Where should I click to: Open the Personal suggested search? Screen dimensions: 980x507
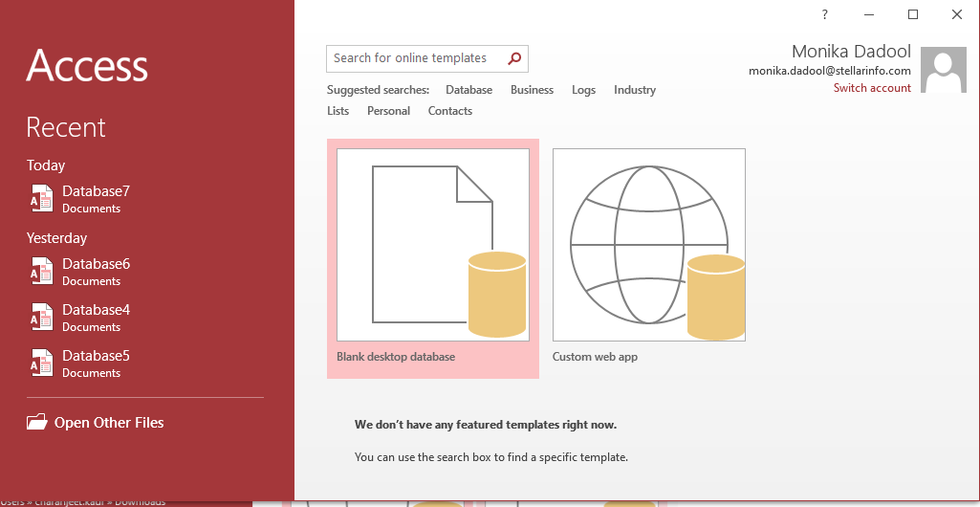389,111
